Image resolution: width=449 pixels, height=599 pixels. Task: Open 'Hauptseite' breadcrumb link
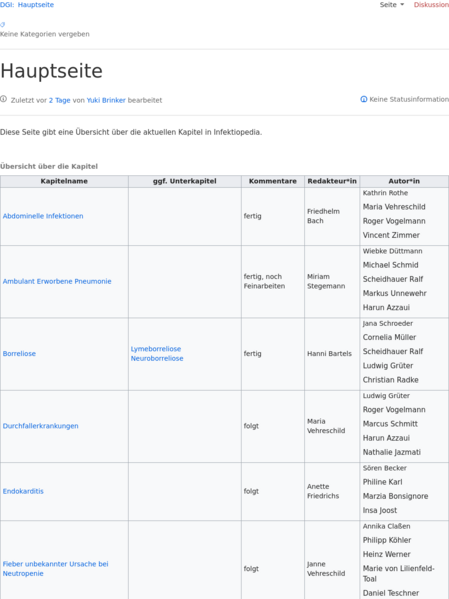[36, 5]
